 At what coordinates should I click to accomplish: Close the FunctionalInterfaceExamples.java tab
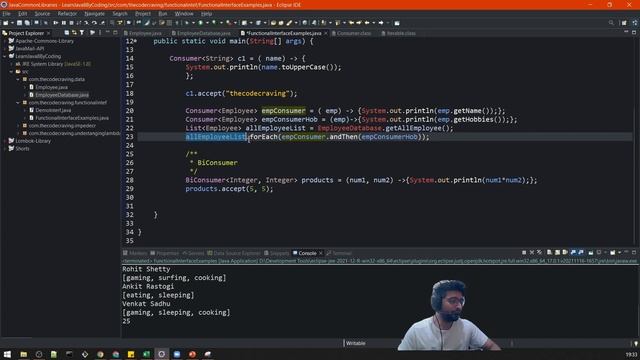point(326,33)
